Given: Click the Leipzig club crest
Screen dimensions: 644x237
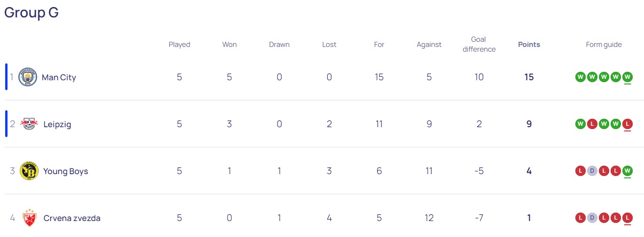Looking at the screenshot, I should (x=29, y=124).
